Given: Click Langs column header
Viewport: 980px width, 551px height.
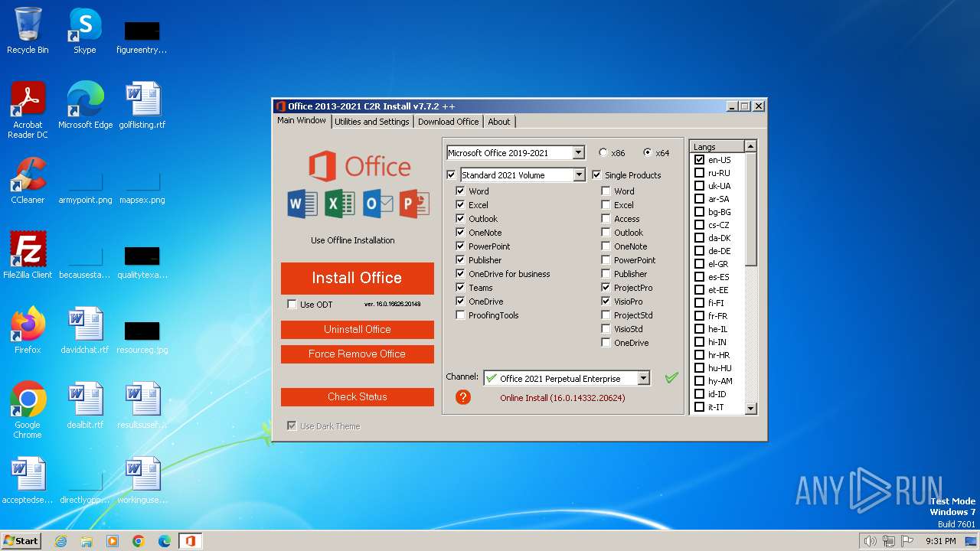Looking at the screenshot, I should click(x=717, y=146).
